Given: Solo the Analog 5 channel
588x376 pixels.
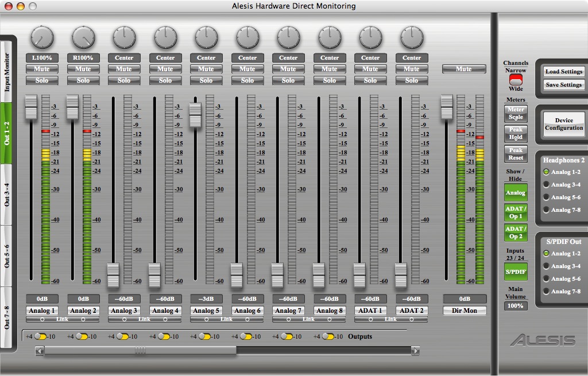Looking at the screenshot, I should 206,80.
